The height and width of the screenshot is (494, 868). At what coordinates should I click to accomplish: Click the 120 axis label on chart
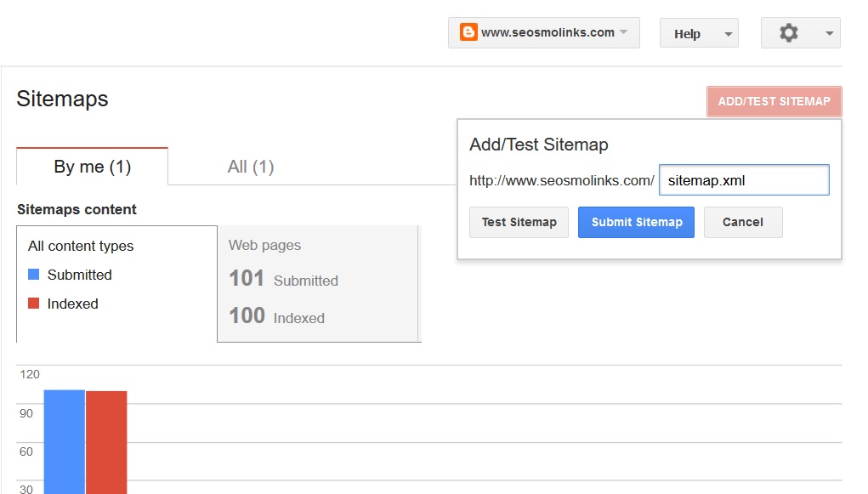30,374
